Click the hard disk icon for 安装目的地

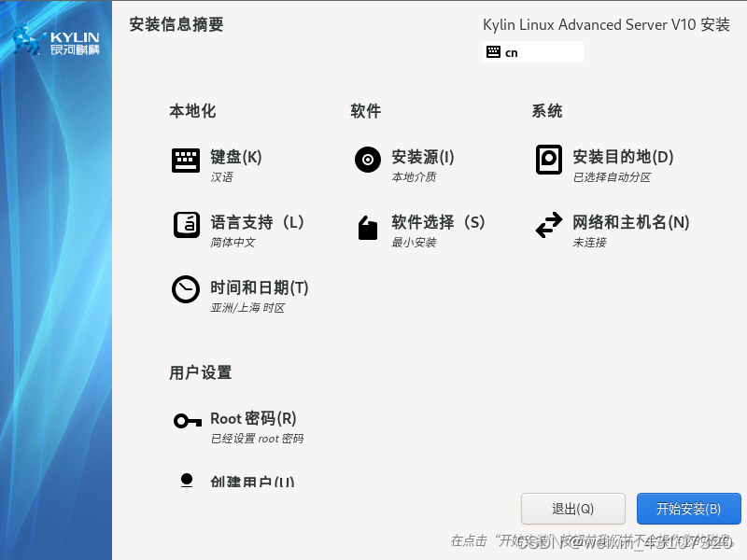[x=548, y=160]
